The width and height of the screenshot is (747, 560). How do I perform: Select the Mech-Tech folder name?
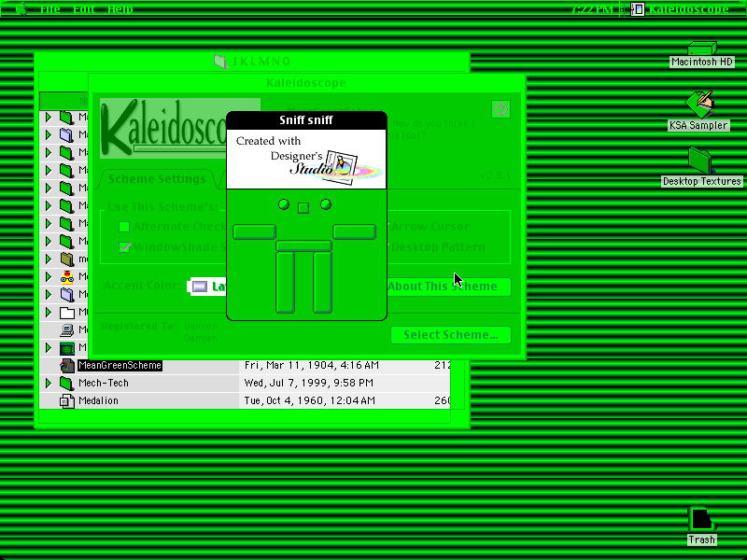(x=104, y=384)
